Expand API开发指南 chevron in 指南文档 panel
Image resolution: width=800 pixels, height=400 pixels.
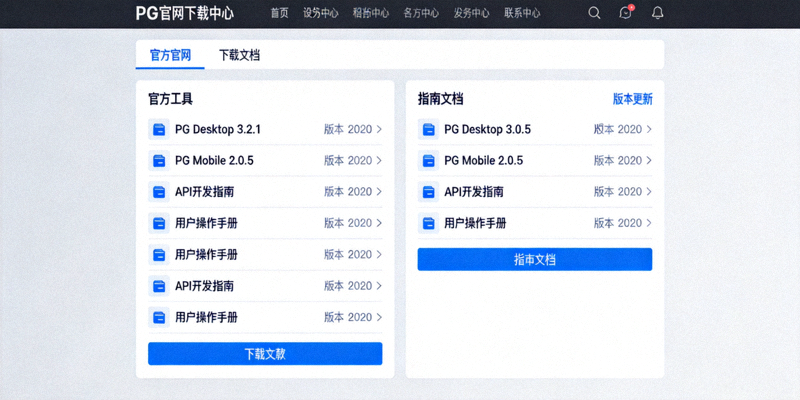(x=648, y=192)
